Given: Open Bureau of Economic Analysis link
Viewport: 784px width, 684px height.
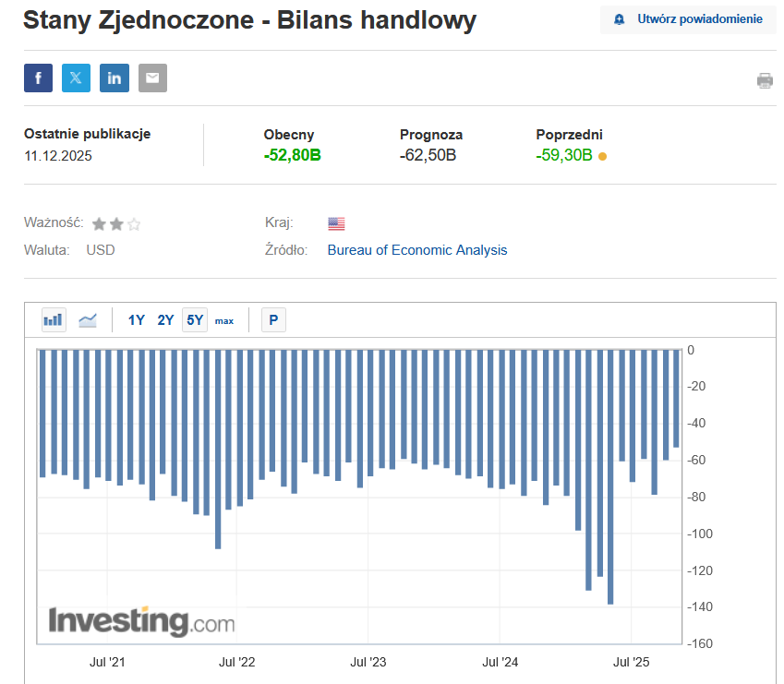Looking at the screenshot, I should pyautogui.click(x=417, y=250).
